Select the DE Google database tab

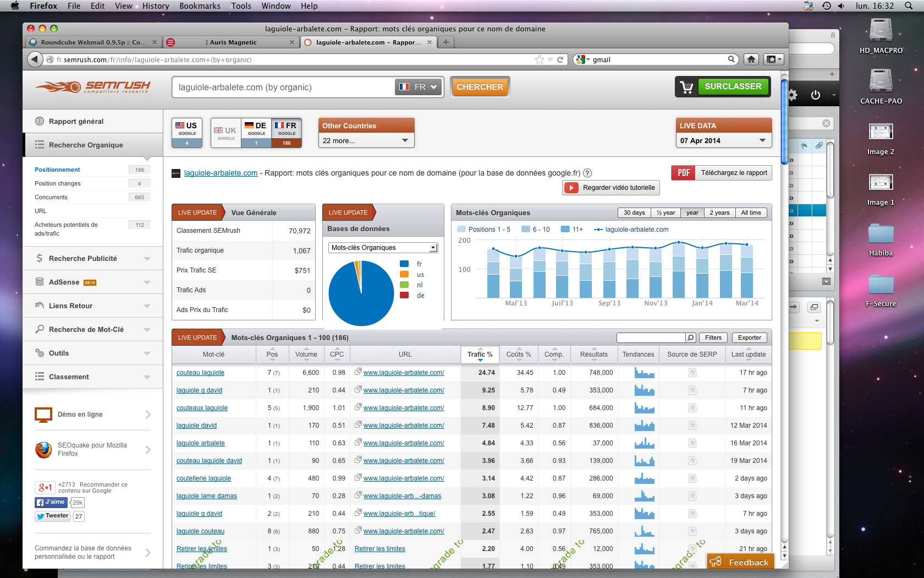tap(256, 133)
